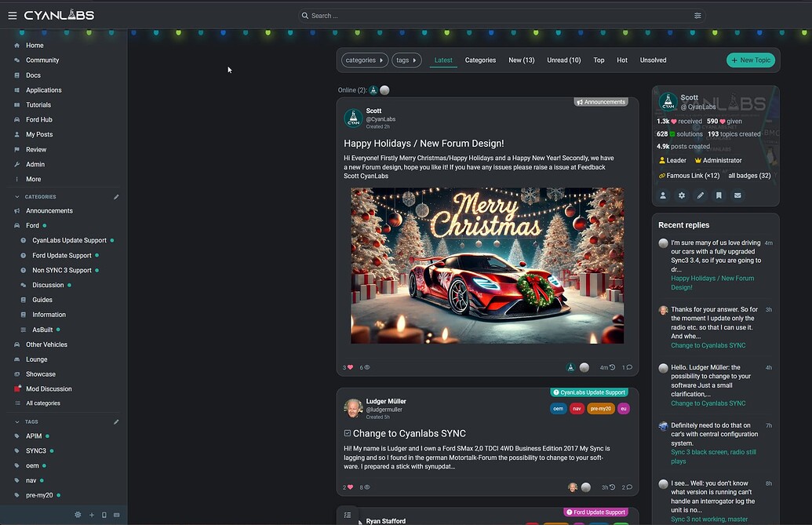Open preferences gear icon in profile card
Screen dimensions: 812x525
pyautogui.click(x=682, y=195)
